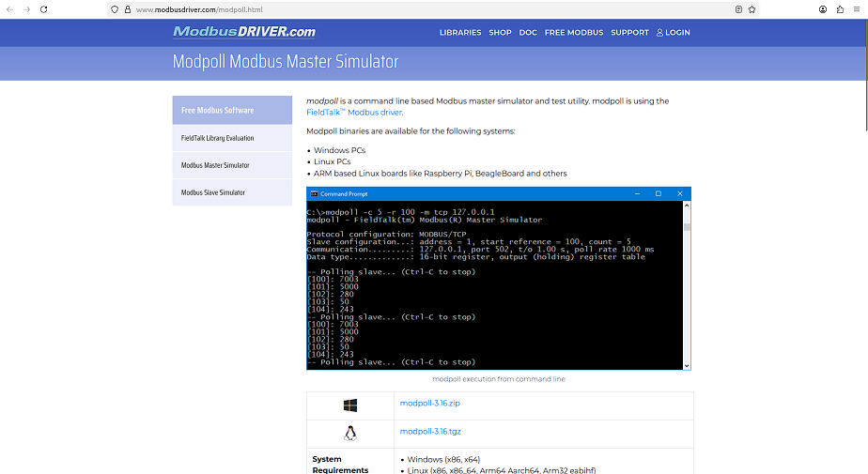Open the LIBRARIES nav menu

(x=460, y=33)
